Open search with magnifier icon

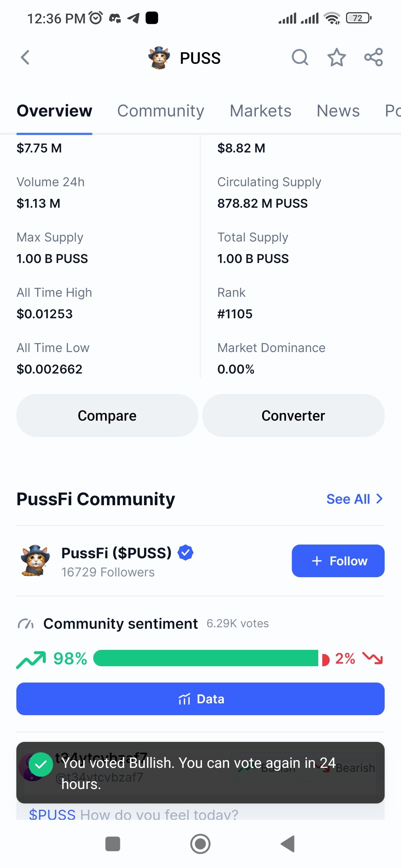[300, 57]
